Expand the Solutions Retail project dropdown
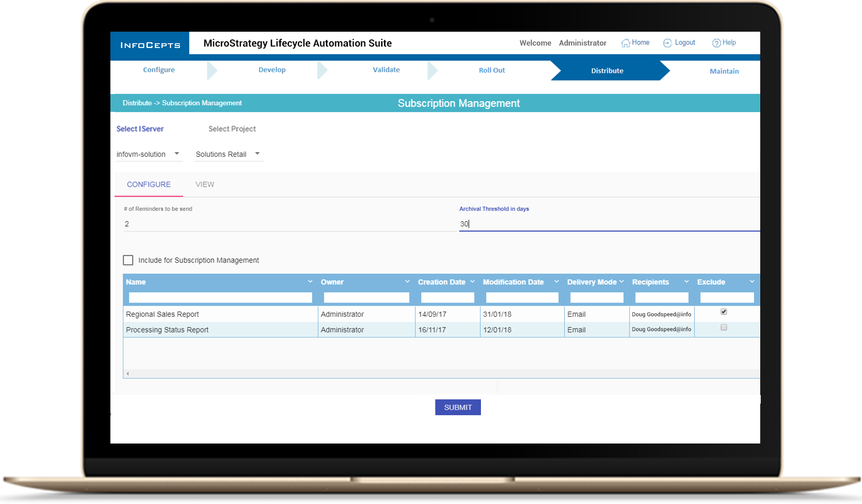This screenshot has width=862, height=504. pos(257,154)
